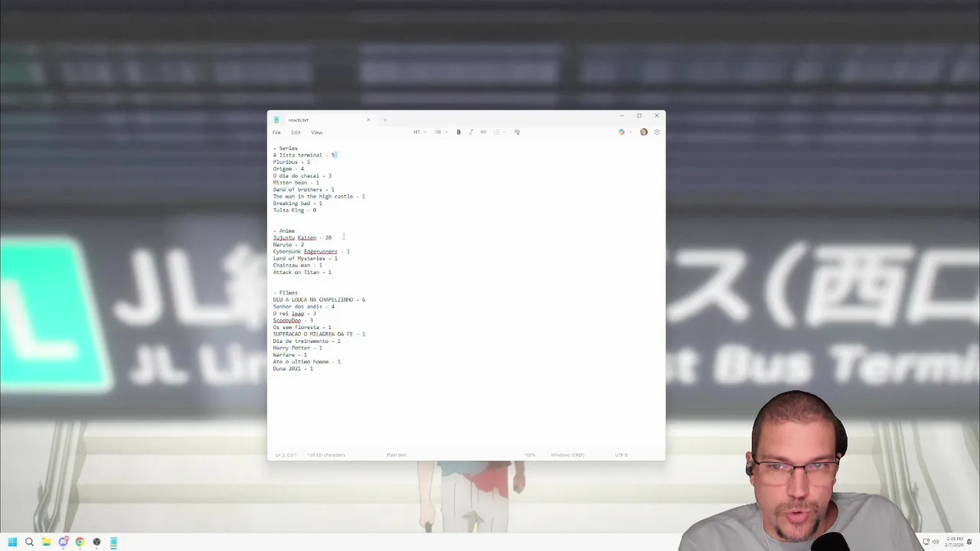Click the line 'Mister bean - 1'

point(296,183)
